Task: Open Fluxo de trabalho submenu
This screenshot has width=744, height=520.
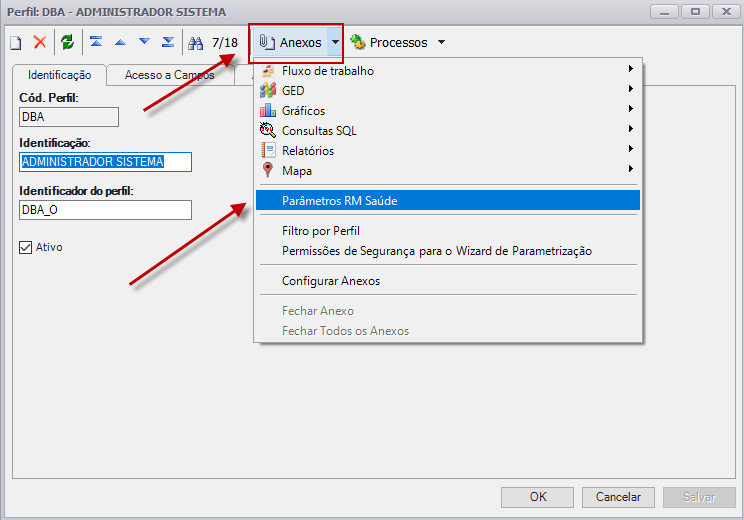Action: pyautogui.click(x=447, y=71)
